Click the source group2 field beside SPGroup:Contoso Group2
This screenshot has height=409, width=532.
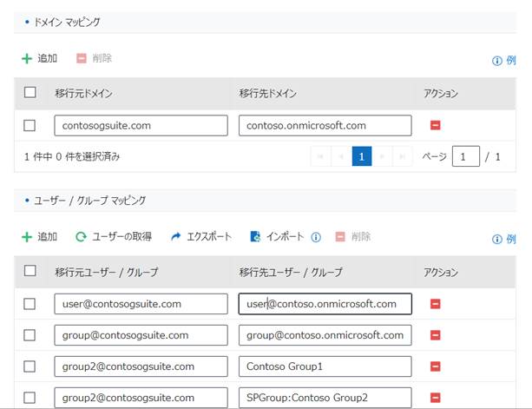(141, 398)
